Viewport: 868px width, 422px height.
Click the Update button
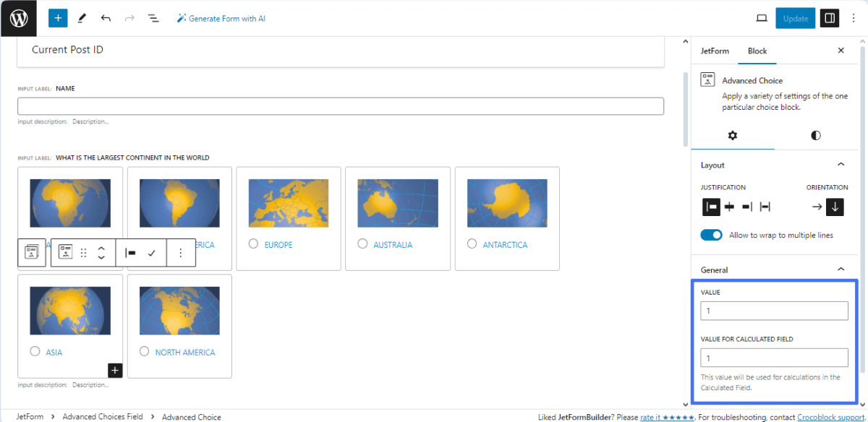[x=796, y=18]
